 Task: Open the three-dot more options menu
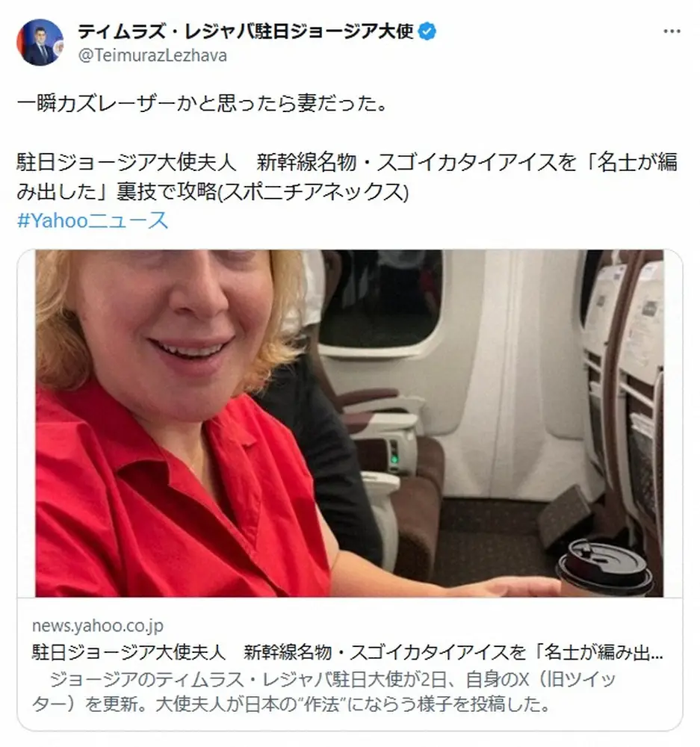click(672, 31)
